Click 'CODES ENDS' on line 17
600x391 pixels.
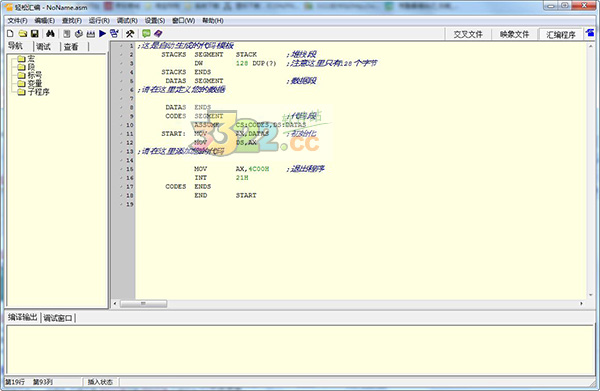[188, 187]
